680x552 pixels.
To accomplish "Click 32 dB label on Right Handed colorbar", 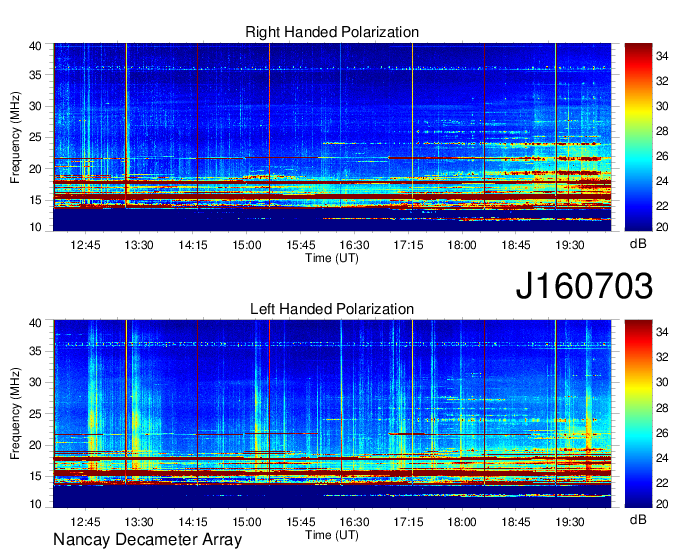I will click(662, 81).
